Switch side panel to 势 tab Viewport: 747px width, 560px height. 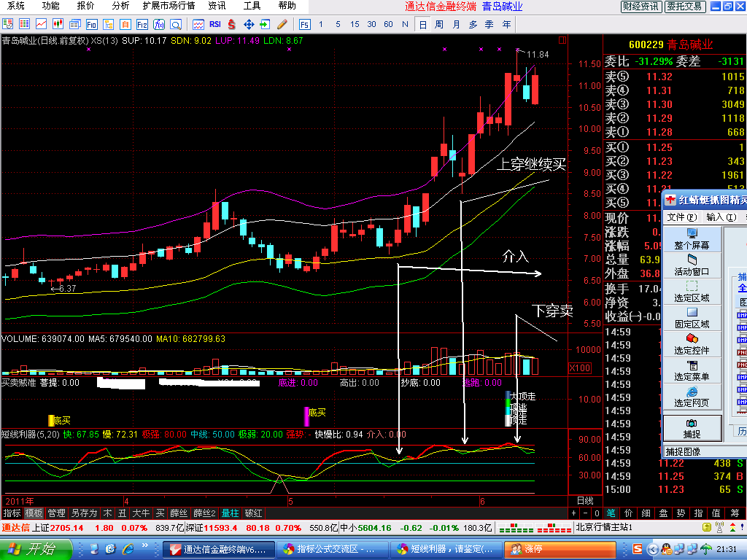coord(681,513)
